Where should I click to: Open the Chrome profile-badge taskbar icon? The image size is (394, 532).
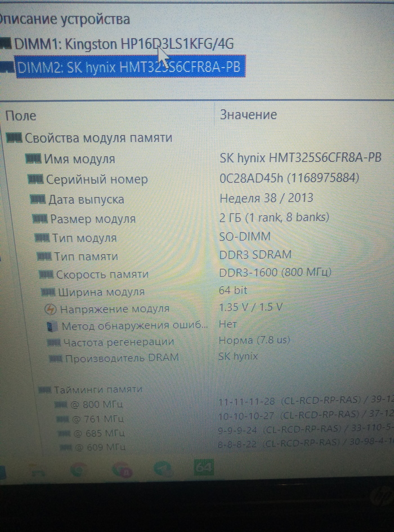[122, 470]
